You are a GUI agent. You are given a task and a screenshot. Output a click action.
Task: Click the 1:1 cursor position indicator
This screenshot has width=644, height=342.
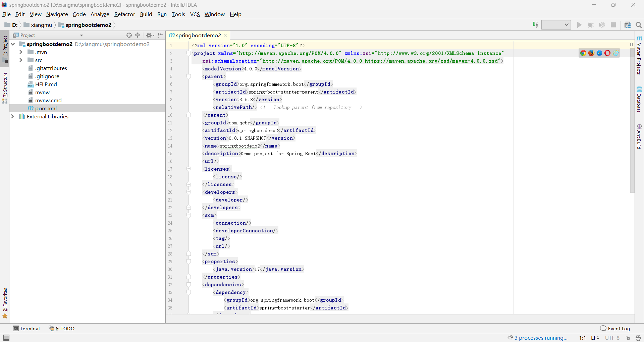(582, 338)
